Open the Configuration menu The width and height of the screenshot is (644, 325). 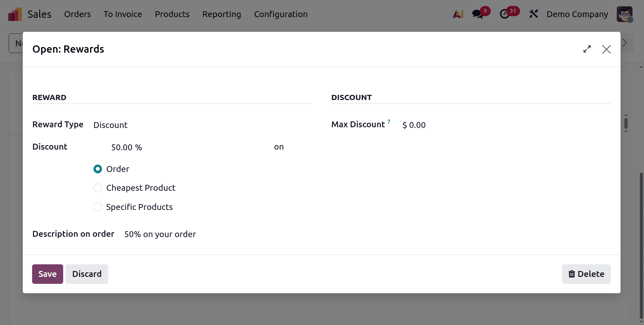(x=281, y=14)
